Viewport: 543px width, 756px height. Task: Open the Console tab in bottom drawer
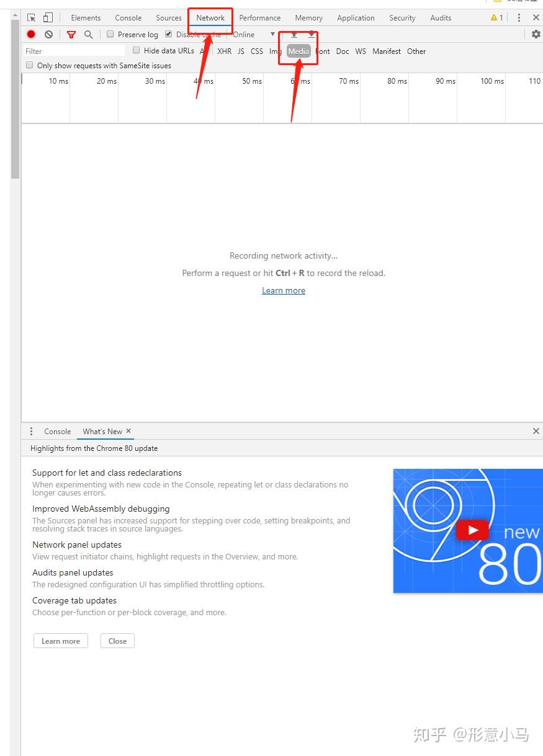coord(58,431)
